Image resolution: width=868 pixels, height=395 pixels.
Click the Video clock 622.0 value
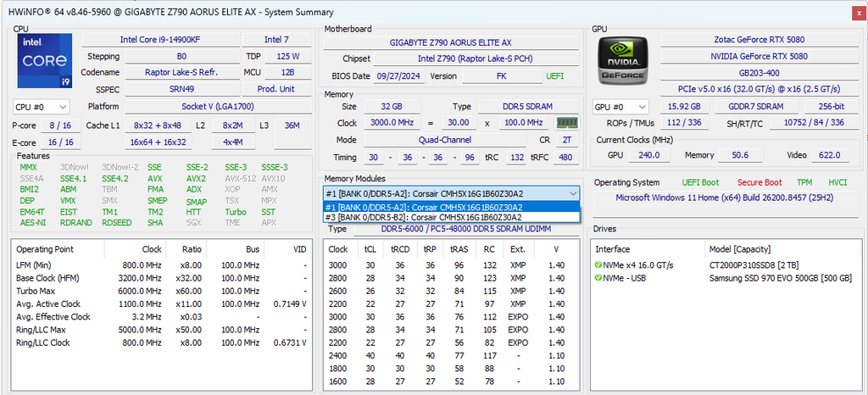tap(830, 155)
